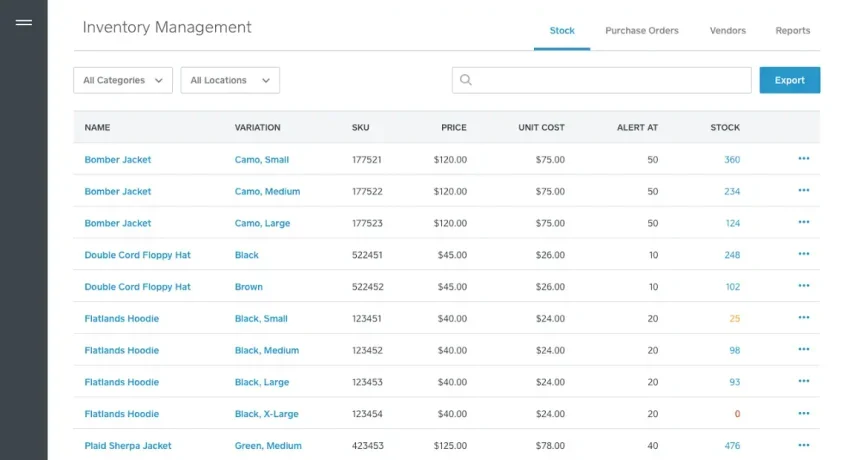This screenshot has width=847, height=460.
Task: Open the Reports tab
Action: 792,31
